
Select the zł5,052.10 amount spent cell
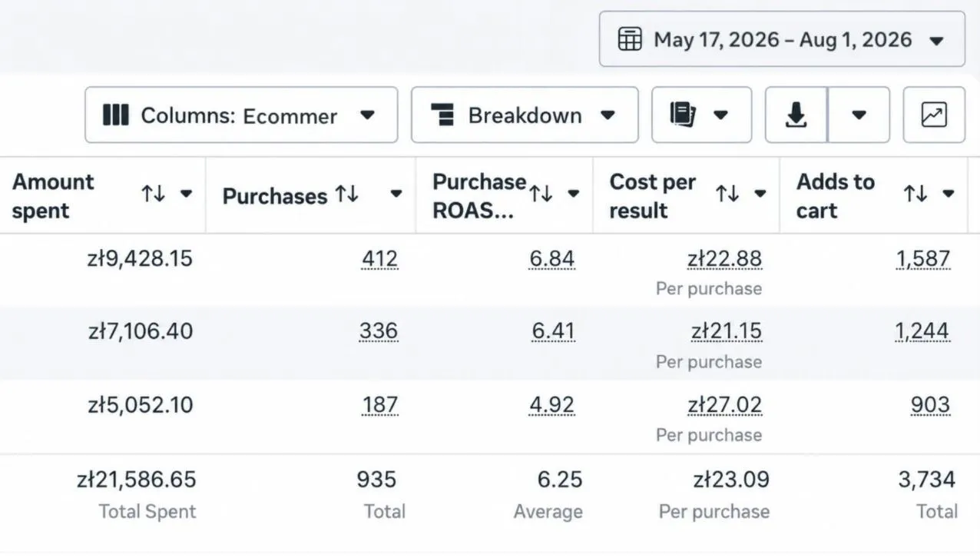coord(141,405)
